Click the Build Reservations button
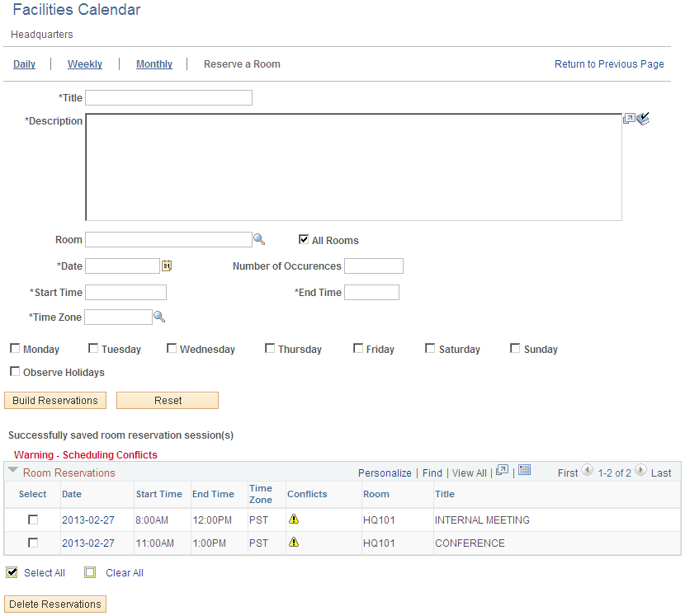Image resolution: width=685 pixels, height=616 pixels. (x=55, y=400)
